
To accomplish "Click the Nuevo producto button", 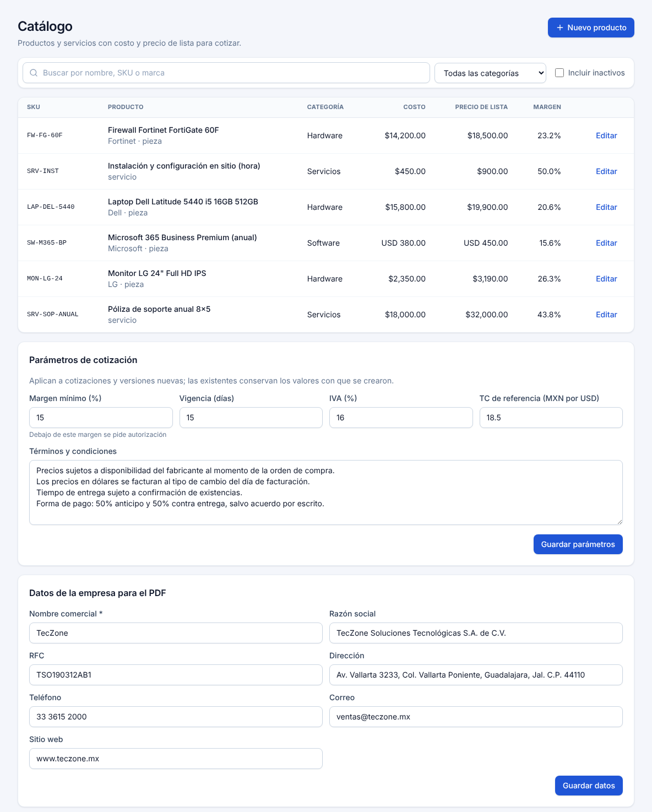I will click(591, 28).
